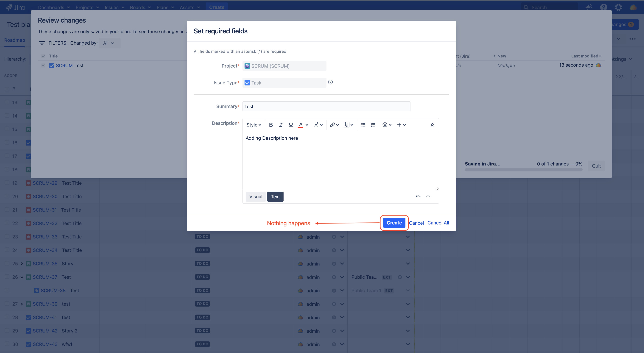Insert a numbered list
The height and width of the screenshot is (353, 644).
coord(373,125)
